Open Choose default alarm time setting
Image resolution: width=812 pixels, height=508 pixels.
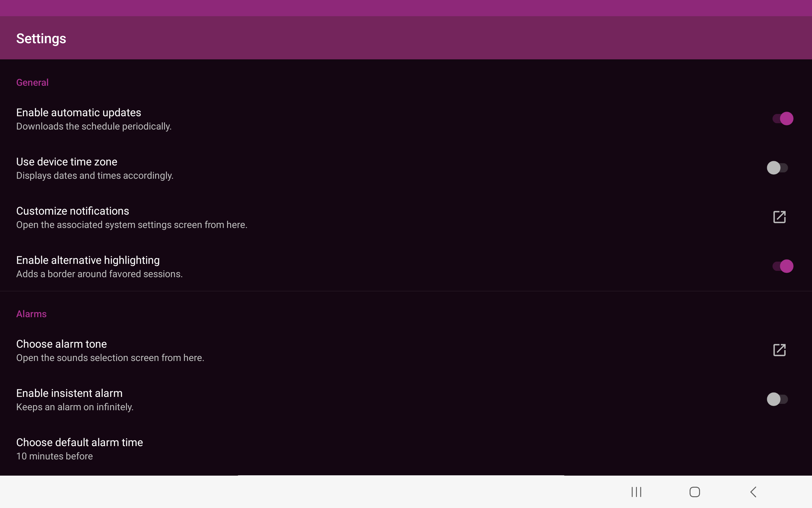[x=406, y=449]
